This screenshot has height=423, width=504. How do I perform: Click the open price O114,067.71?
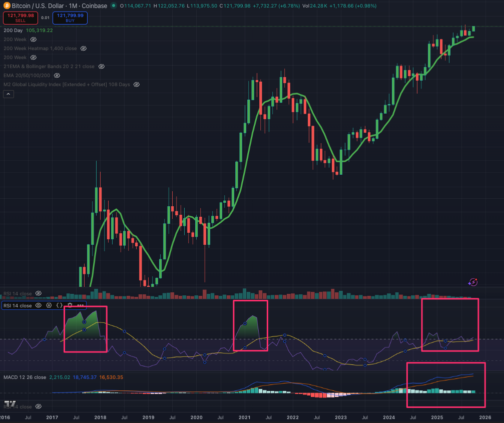point(135,6)
